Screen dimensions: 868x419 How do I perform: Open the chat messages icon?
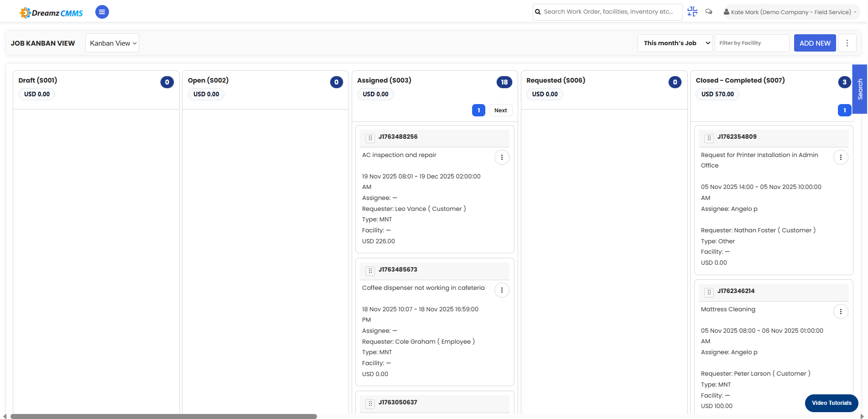[x=709, y=12]
